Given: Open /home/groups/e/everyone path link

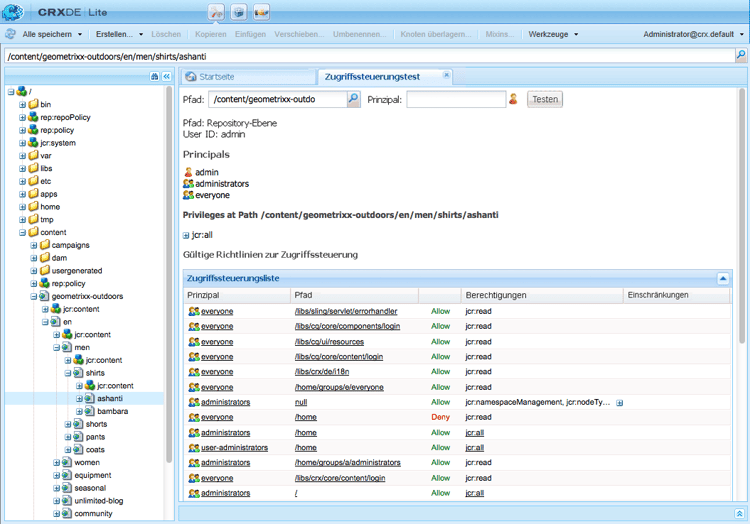Looking at the screenshot, I should point(339,387).
